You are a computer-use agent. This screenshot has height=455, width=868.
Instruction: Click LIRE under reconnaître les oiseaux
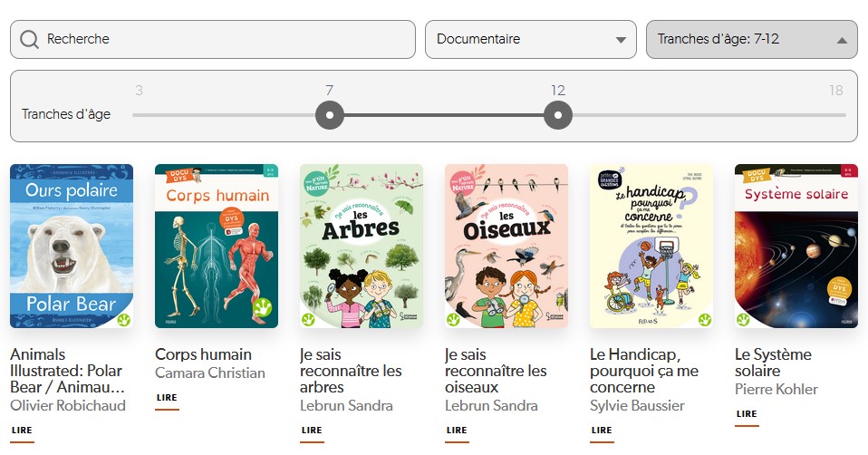457,431
